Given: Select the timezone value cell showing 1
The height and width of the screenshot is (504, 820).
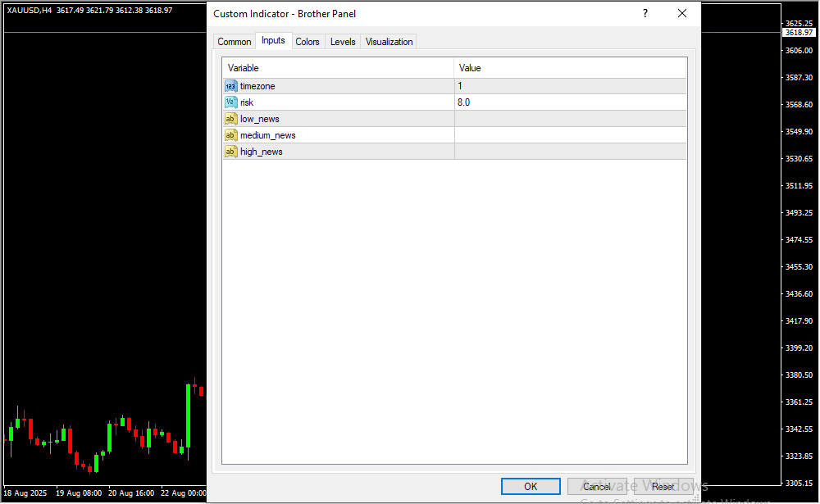Looking at the screenshot, I should click(x=570, y=86).
